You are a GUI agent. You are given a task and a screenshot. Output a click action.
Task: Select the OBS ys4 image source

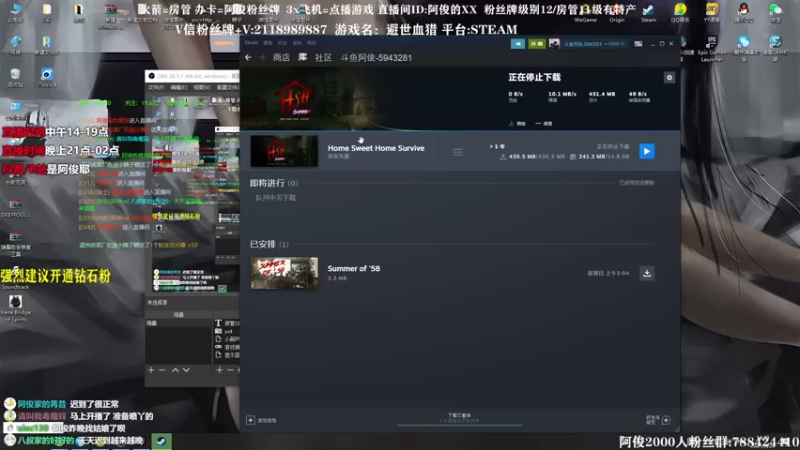point(227,332)
